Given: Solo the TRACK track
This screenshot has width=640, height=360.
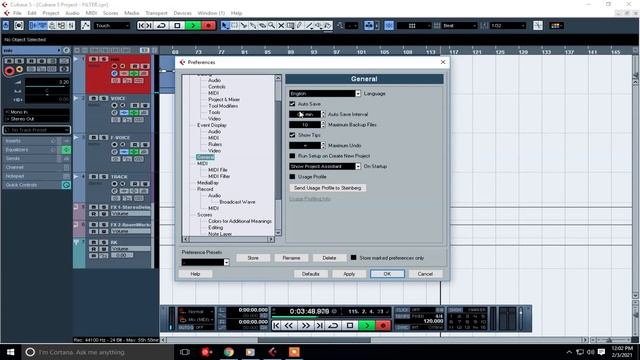Looking at the screenshot, I should tap(104, 177).
